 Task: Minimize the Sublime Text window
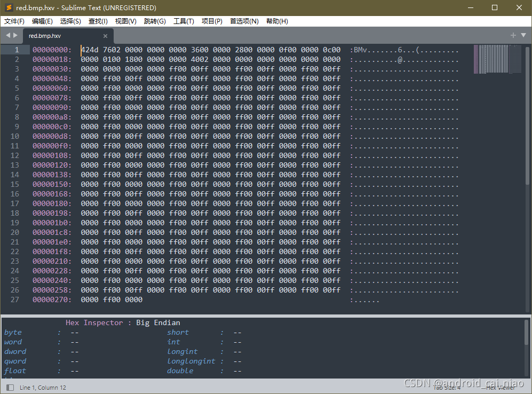[471, 7]
